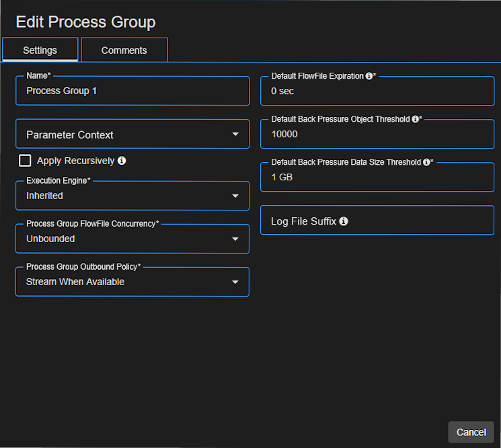The image size is (501, 448).
Task: Show Back Pressure Object Threshold info icon
Action: (415, 119)
